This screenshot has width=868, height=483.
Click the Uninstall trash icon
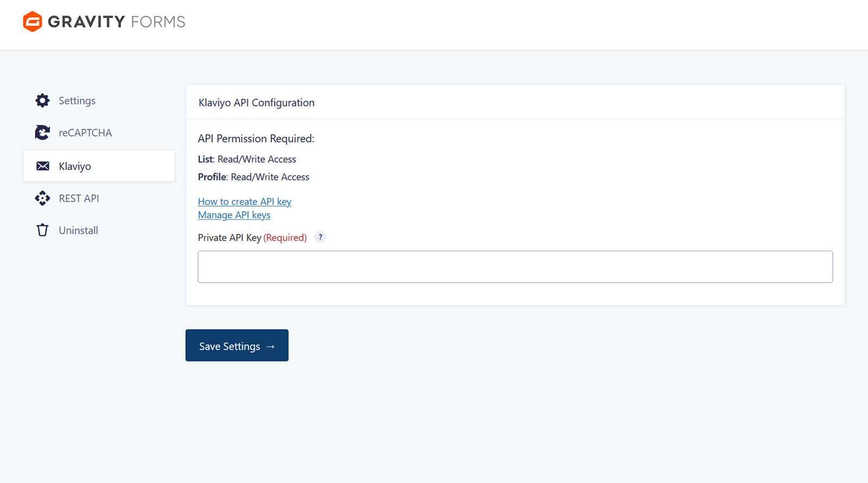[42, 230]
